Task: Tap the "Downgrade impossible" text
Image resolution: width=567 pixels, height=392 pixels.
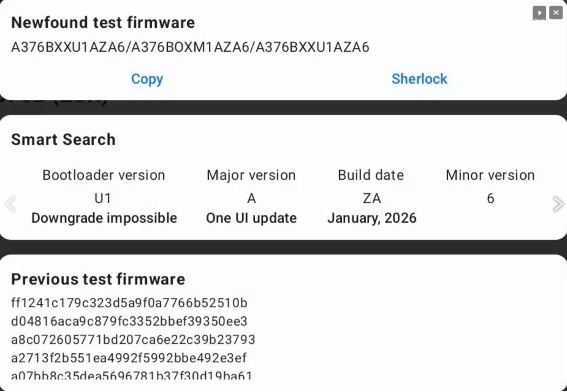Action: tap(104, 218)
